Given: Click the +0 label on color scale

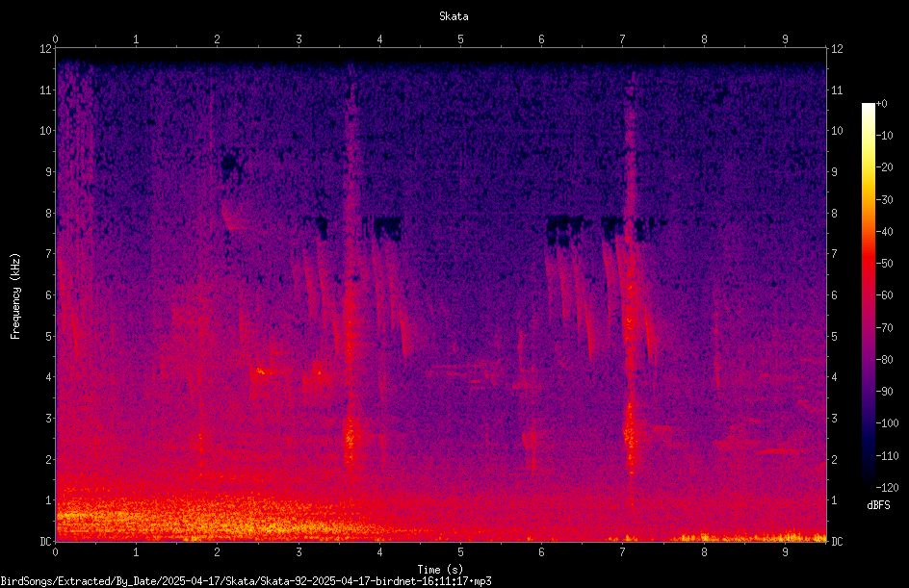Looking at the screenshot, I should pyautogui.click(x=882, y=104).
